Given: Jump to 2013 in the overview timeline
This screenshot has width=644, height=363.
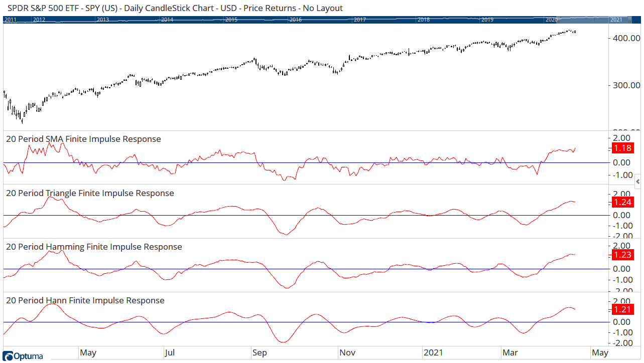Looking at the screenshot, I should coord(103,20).
